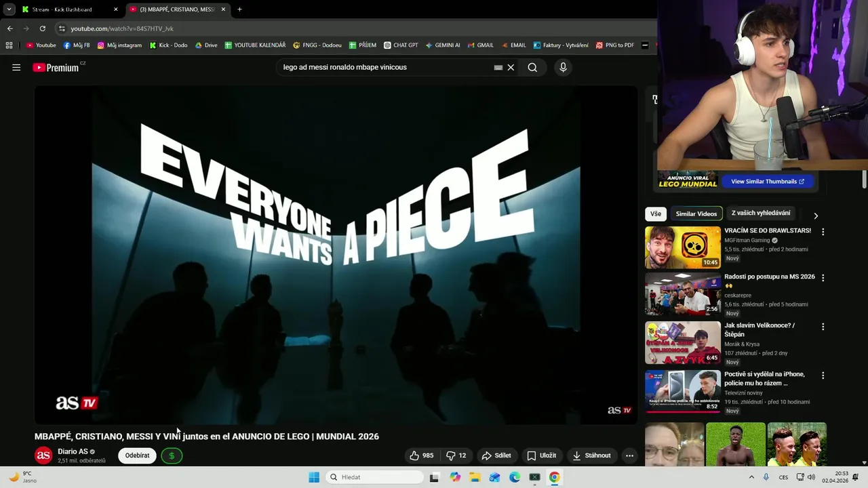Close the MBAPPÉ, CRISTIANO YouTube tab
Image resolution: width=868 pixels, height=488 pixels.
click(223, 9)
